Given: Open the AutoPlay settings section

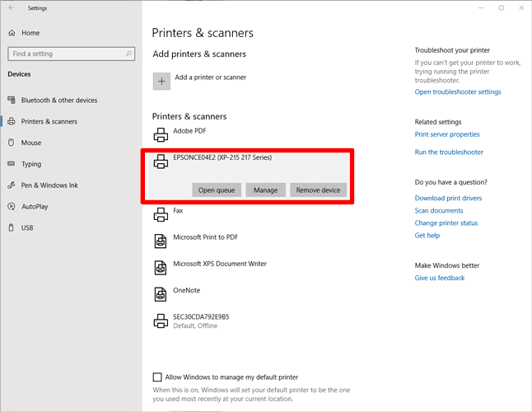Looking at the screenshot, I should (x=35, y=206).
